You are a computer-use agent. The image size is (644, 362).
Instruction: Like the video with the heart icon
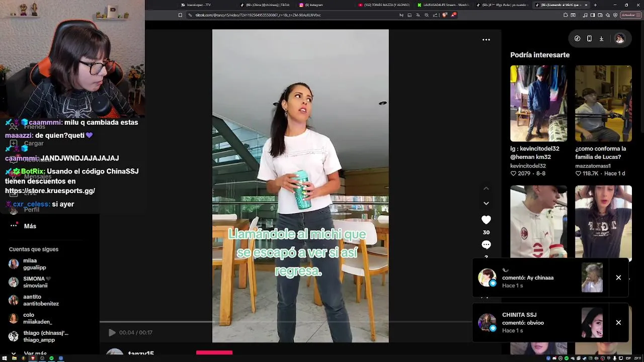pyautogui.click(x=486, y=220)
